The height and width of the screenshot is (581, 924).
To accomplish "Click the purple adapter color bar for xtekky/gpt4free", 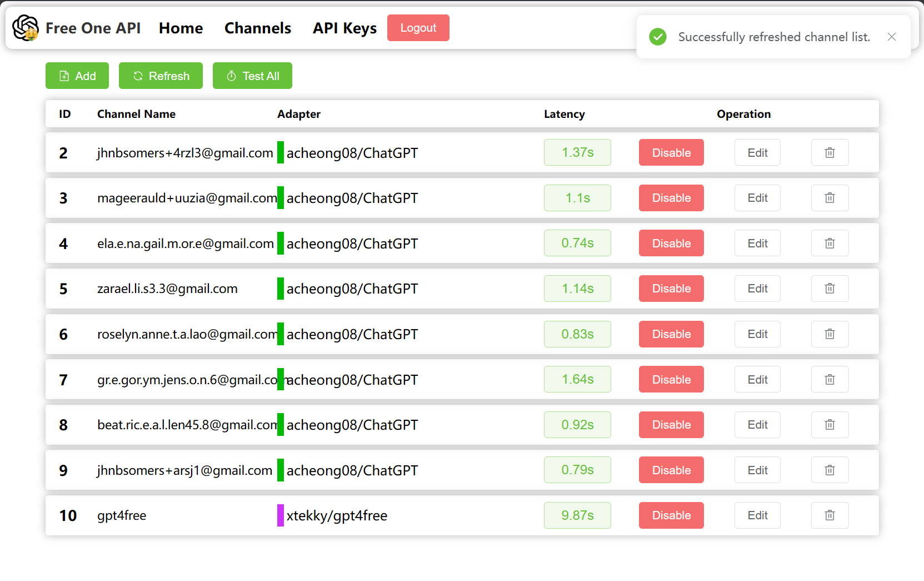I will pyautogui.click(x=281, y=515).
